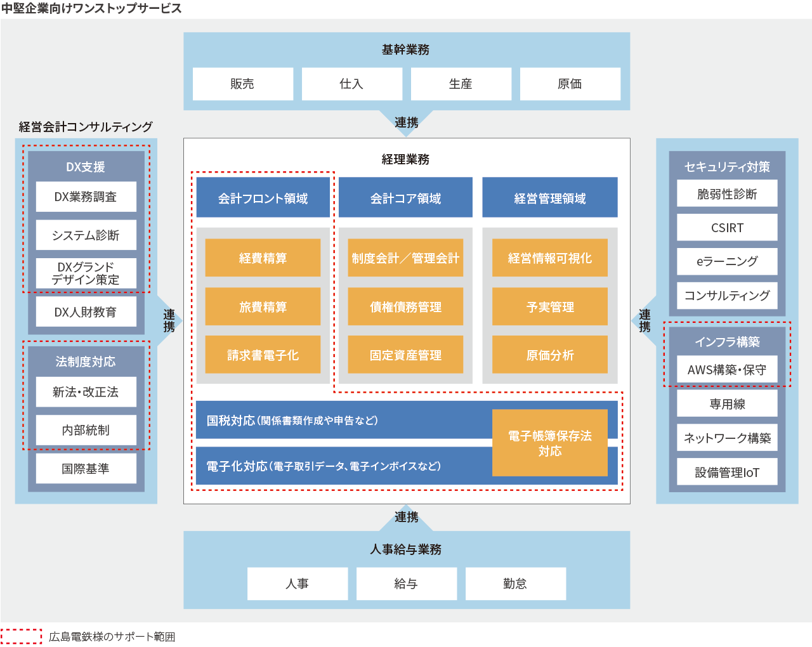Click the 基幹業務 heading
Screen dimensions: 812x647
[x=406, y=49]
